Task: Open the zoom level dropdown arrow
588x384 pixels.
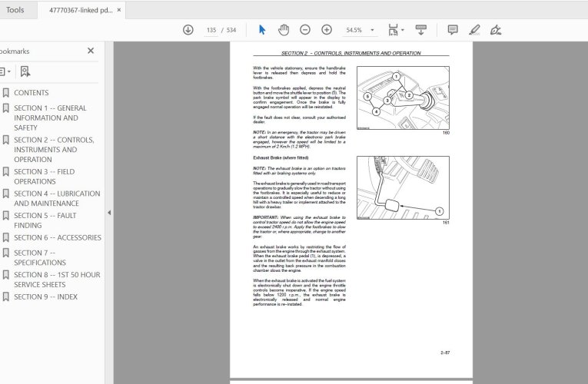Action: pyautogui.click(x=372, y=30)
